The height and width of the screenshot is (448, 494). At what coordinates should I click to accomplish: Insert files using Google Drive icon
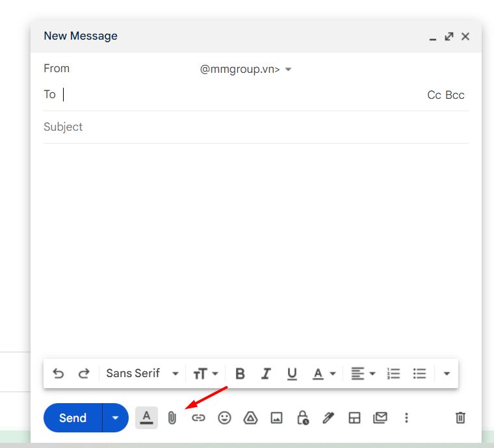[250, 417]
